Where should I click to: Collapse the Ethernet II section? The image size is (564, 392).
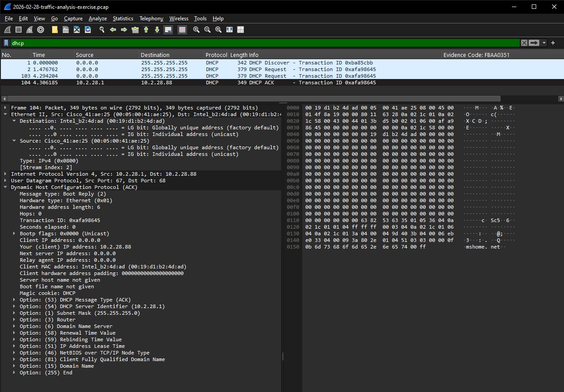coord(5,114)
